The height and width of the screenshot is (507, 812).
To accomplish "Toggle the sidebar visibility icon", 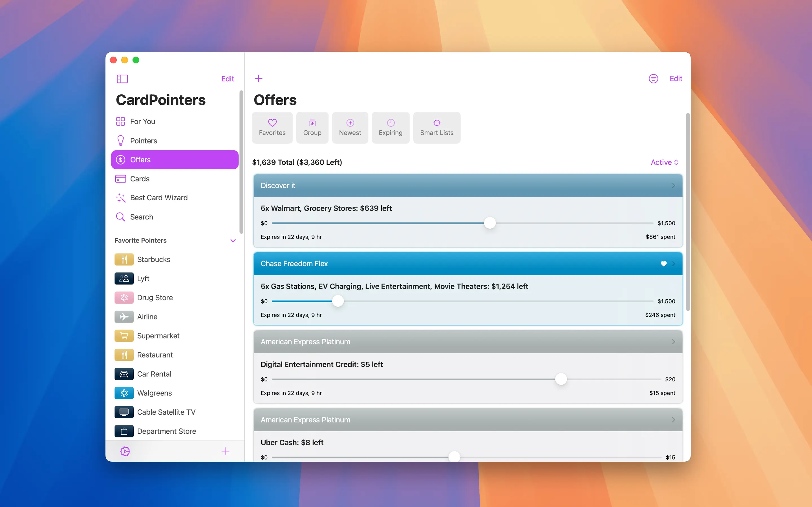I will coord(122,79).
